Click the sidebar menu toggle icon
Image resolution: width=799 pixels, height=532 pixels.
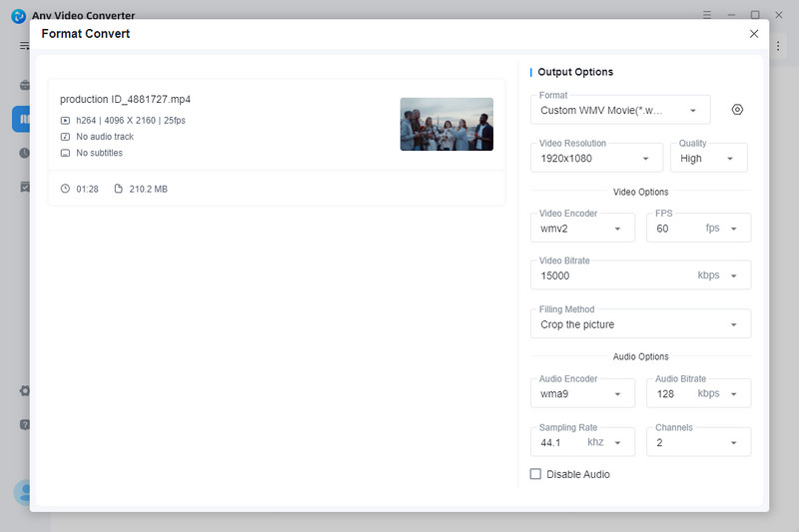(x=24, y=46)
